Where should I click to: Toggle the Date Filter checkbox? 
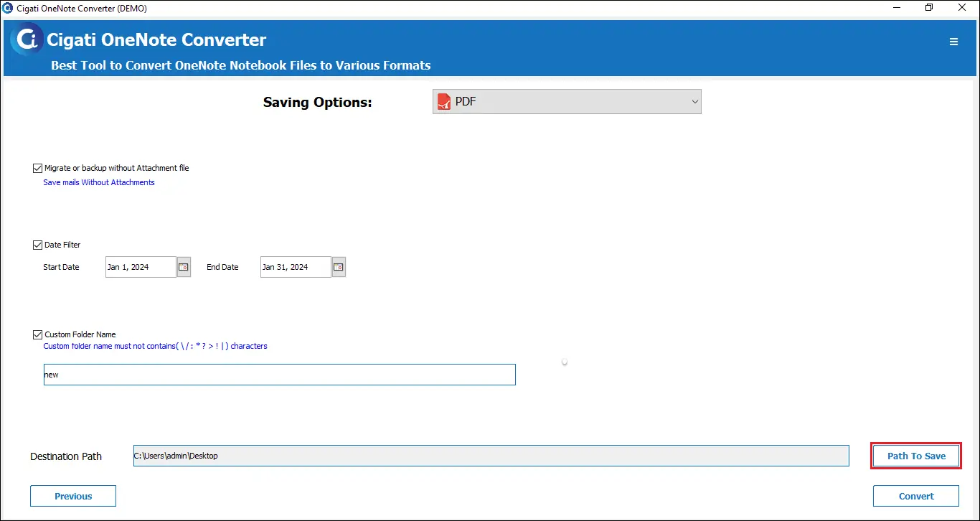pyautogui.click(x=37, y=245)
